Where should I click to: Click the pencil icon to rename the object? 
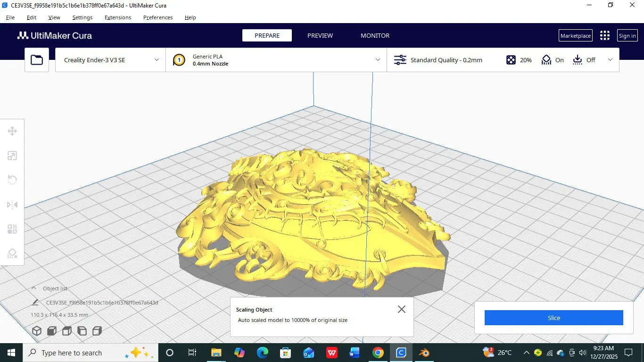35,303
